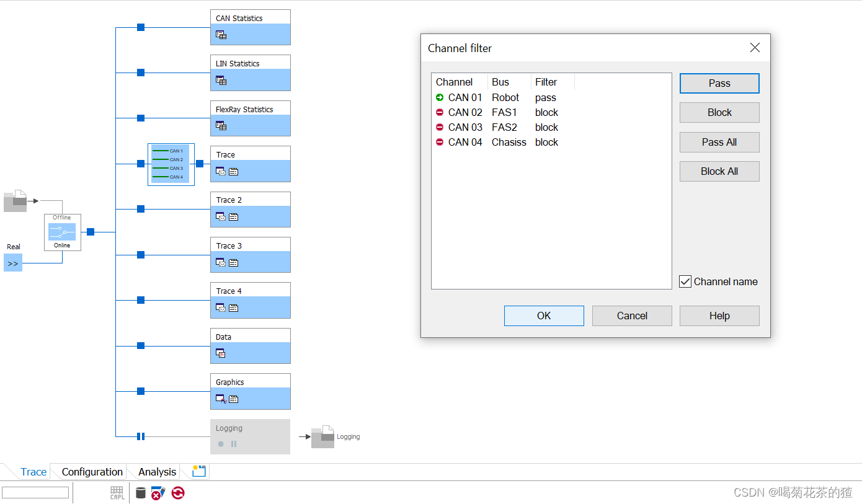
Task: Confirm Channel filter with OK
Action: (544, 316)
